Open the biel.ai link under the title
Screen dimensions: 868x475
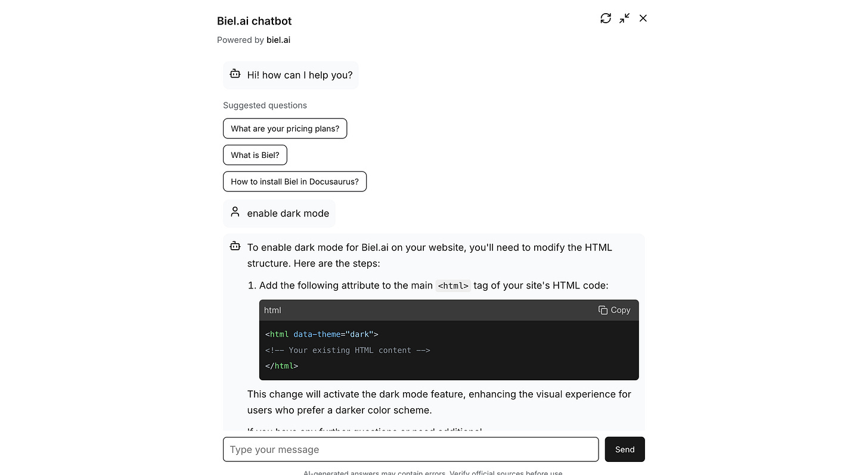(x=278, y=40)
